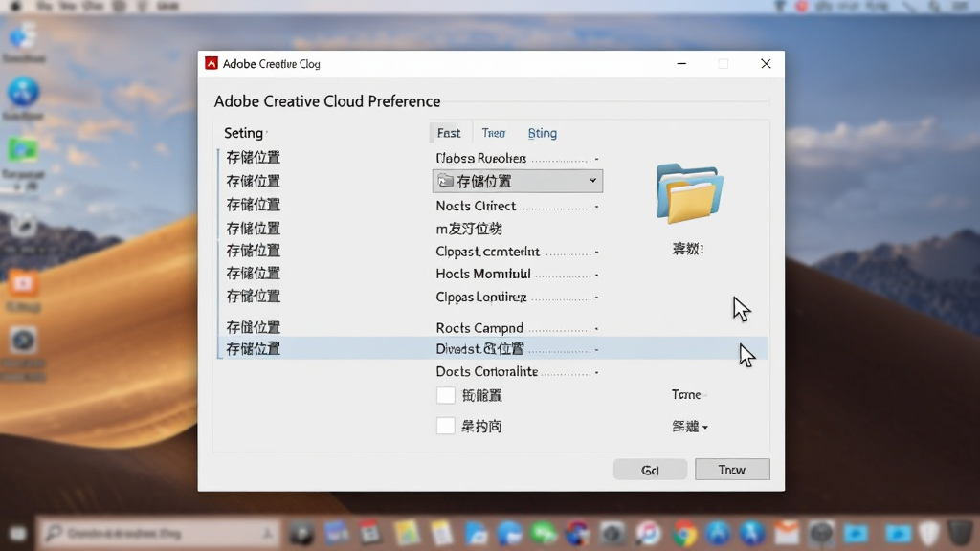
Task: Open the pink-ringed music note icon in the dock
Action: coord(648,534)
